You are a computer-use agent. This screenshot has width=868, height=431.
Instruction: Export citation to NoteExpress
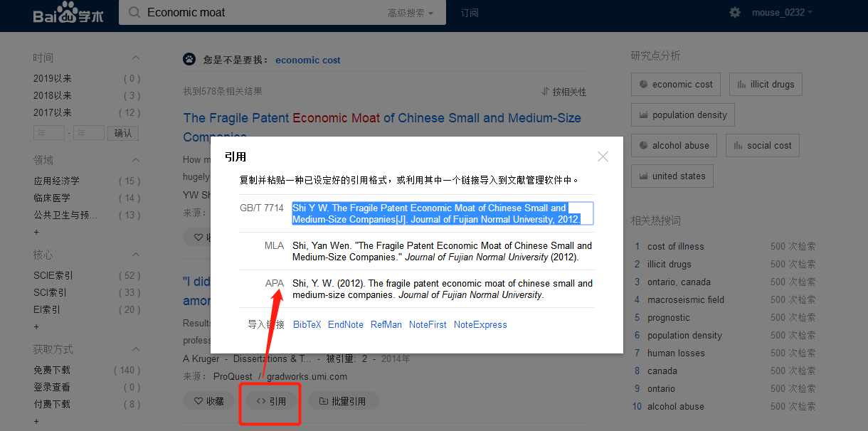[x=480, y=324]
